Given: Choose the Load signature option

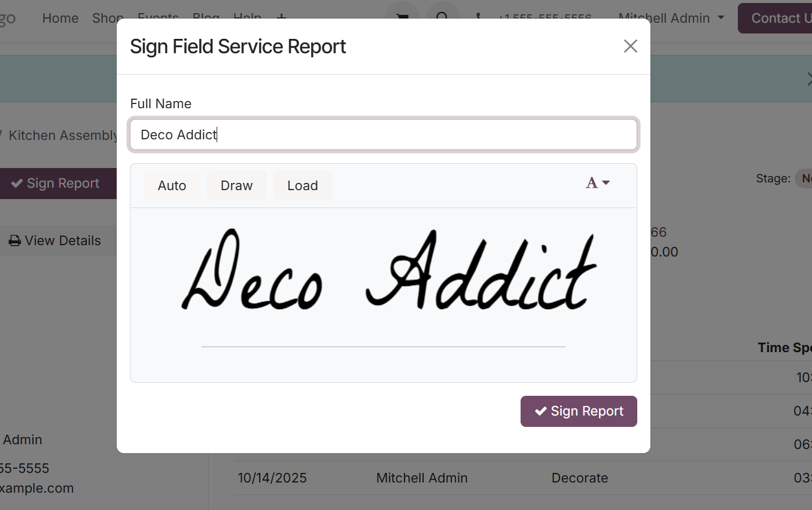Looking at the screenshot, I should coord(302,186).
